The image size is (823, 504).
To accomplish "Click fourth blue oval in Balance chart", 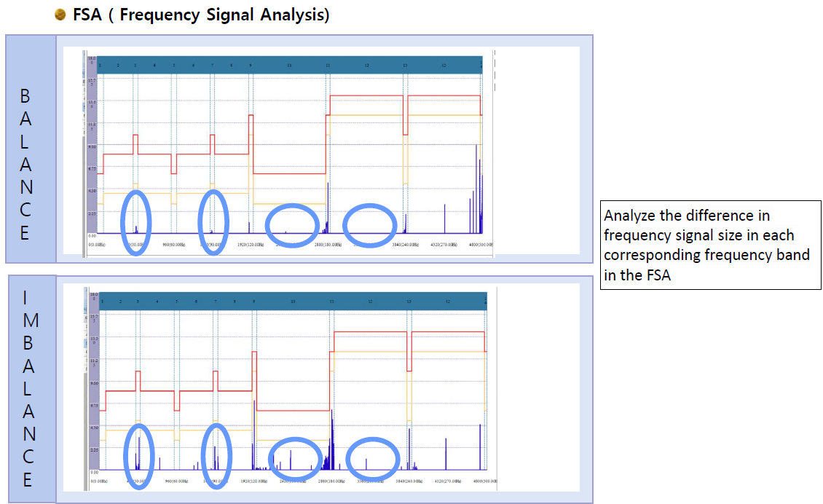I will pos(371,225).
